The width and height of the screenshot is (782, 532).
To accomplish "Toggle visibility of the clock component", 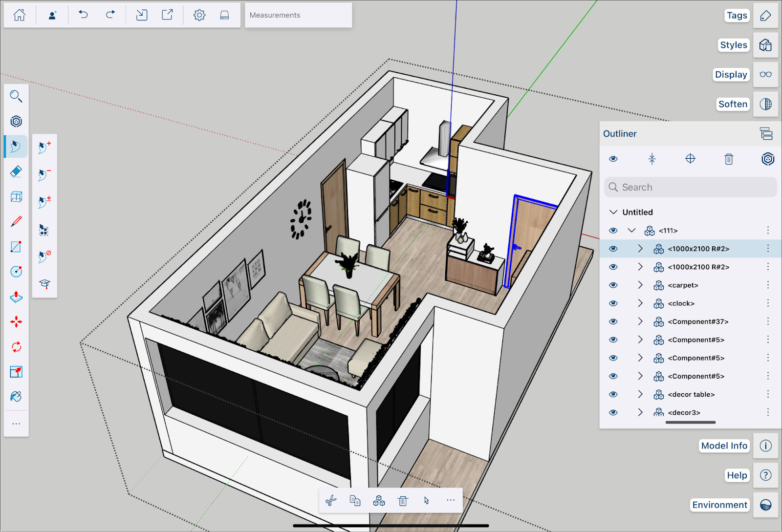I will click(613, 303).
